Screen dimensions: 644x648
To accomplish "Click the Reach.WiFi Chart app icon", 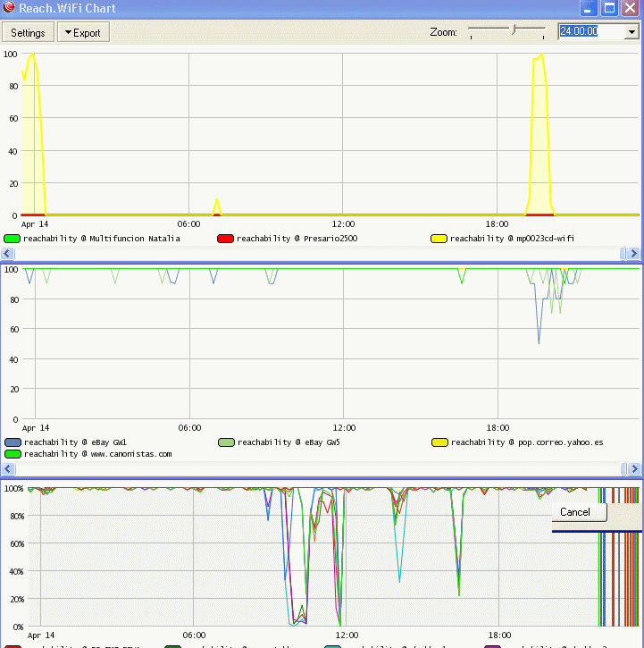I will (9, 7).
